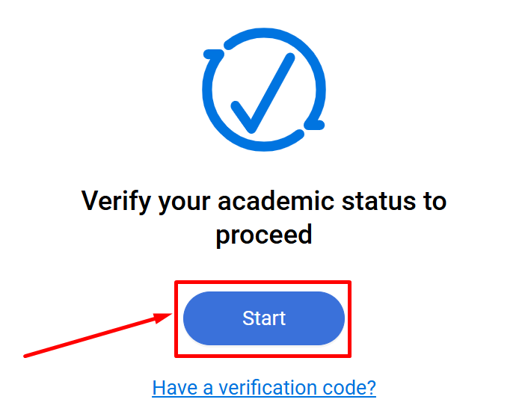The width and height of the screenshot is (528, 420).
Task: Click the red arrow pointing at Start
Action: 97,336
